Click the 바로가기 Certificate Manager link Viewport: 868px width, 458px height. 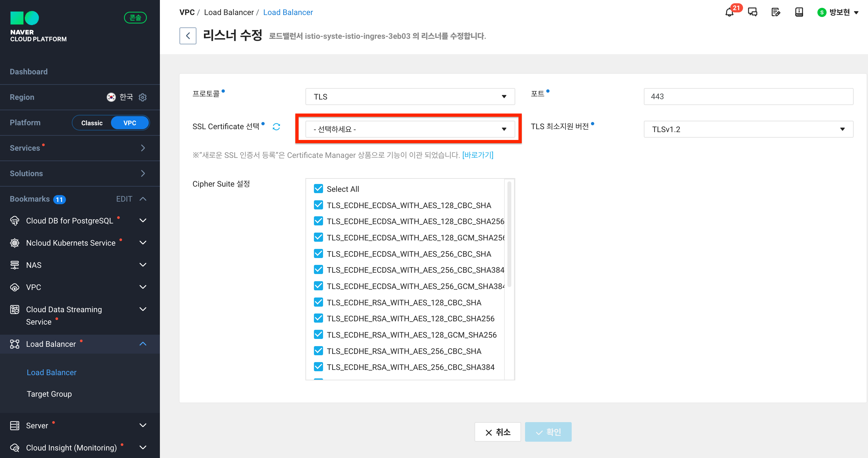point(477,155)
